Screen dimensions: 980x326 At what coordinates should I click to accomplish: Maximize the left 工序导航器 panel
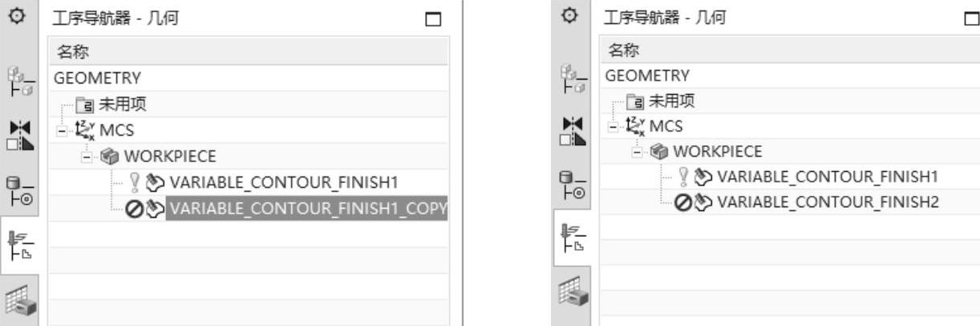[435, 18]
